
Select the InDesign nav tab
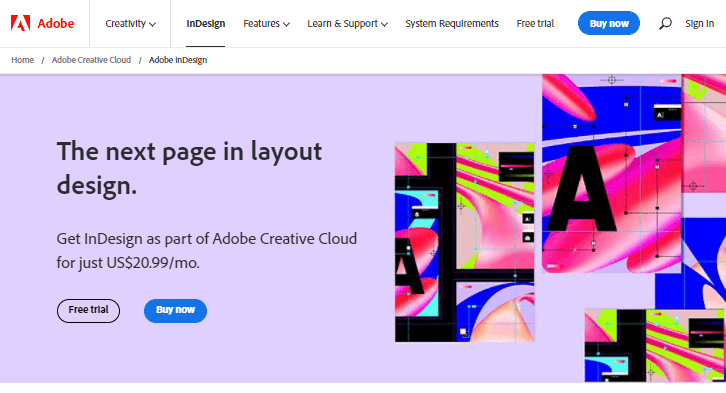[x=206, y=24]
